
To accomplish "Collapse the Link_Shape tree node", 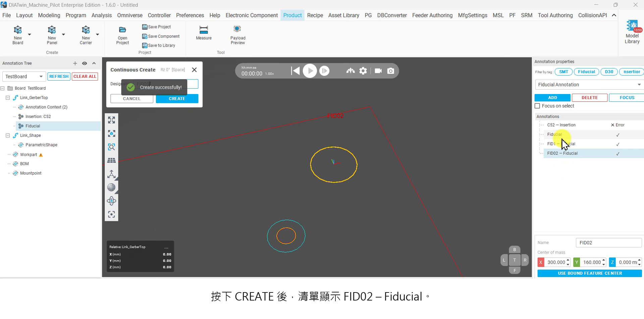I will pyautogui.click(x=8, y=135).
